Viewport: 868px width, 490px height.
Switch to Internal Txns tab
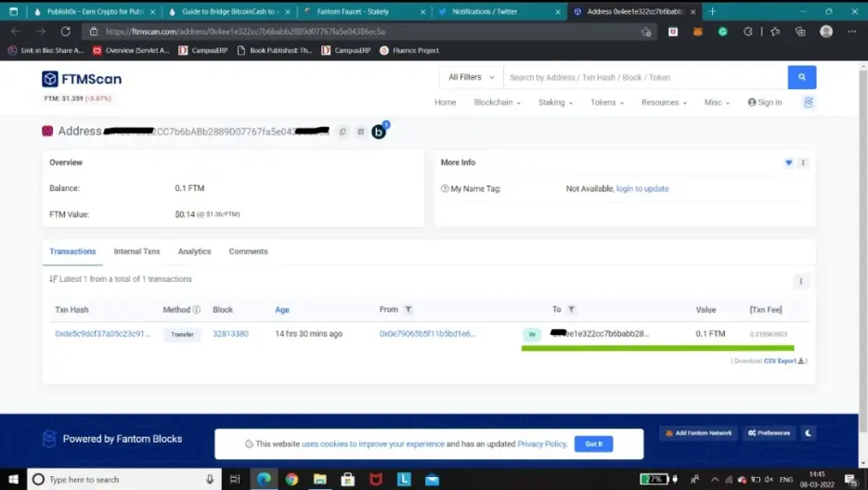136,251
